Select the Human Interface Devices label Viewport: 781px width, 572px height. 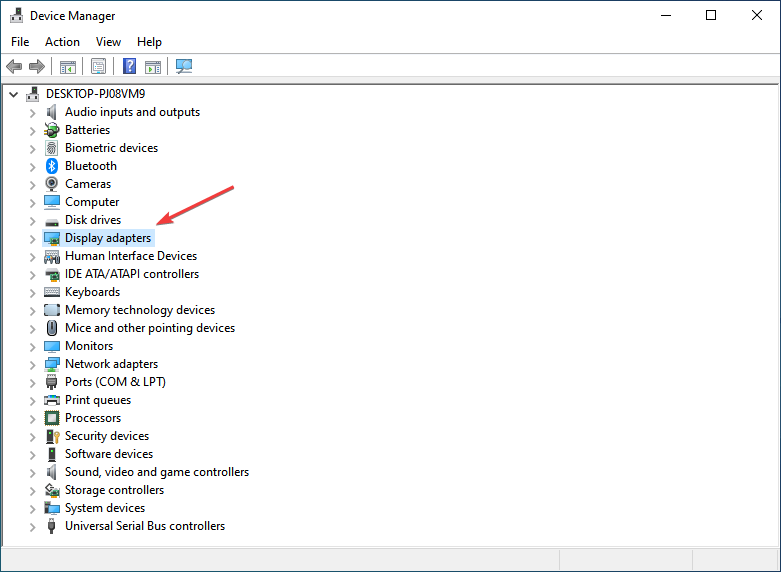131,256
